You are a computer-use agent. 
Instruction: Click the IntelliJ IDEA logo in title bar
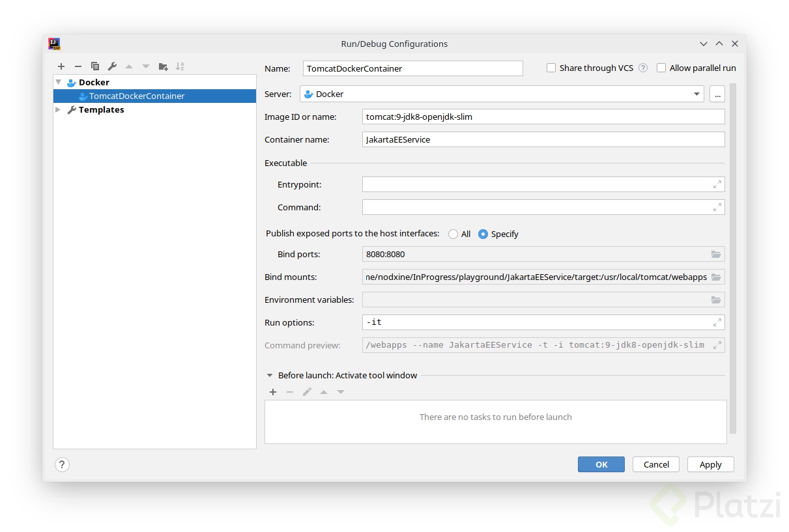click(x=55, y=44)
